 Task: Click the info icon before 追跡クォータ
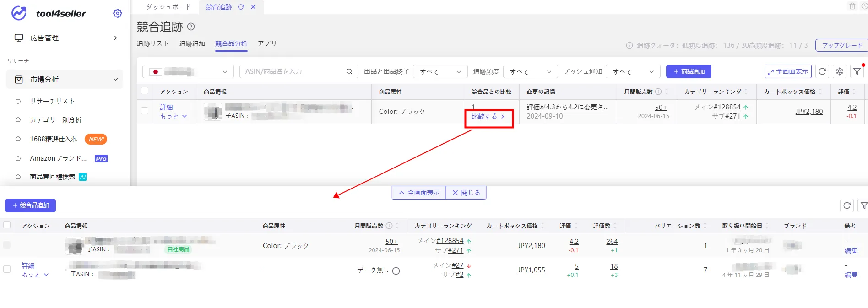(x=629, y=45)
